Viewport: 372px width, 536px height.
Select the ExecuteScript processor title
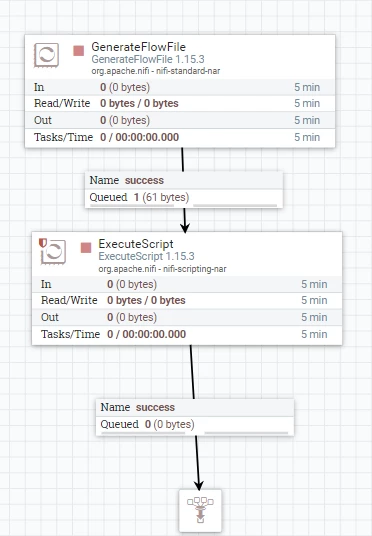pos(136,244)
